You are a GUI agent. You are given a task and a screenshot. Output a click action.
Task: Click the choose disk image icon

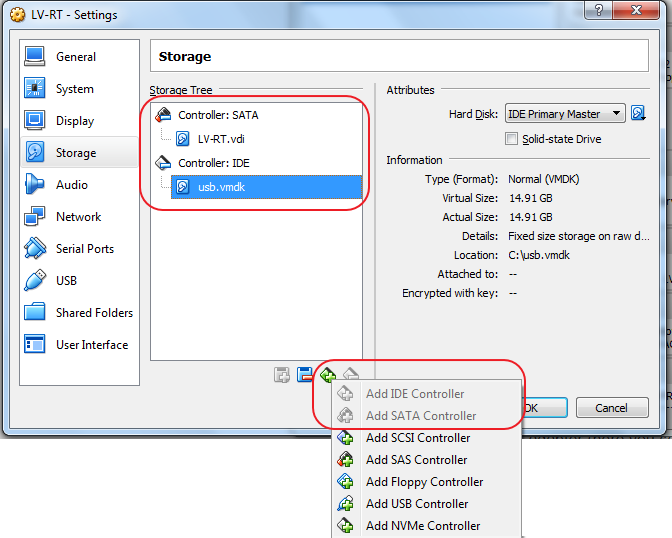639,114
